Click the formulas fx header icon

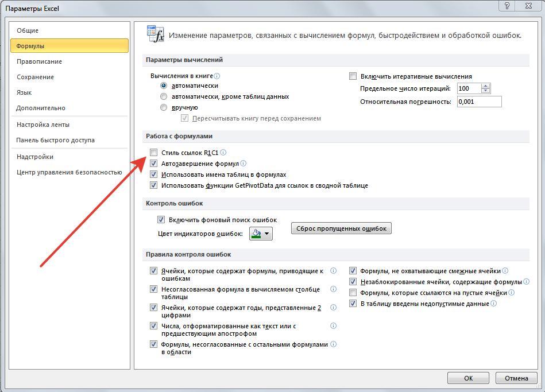(156, 34)
